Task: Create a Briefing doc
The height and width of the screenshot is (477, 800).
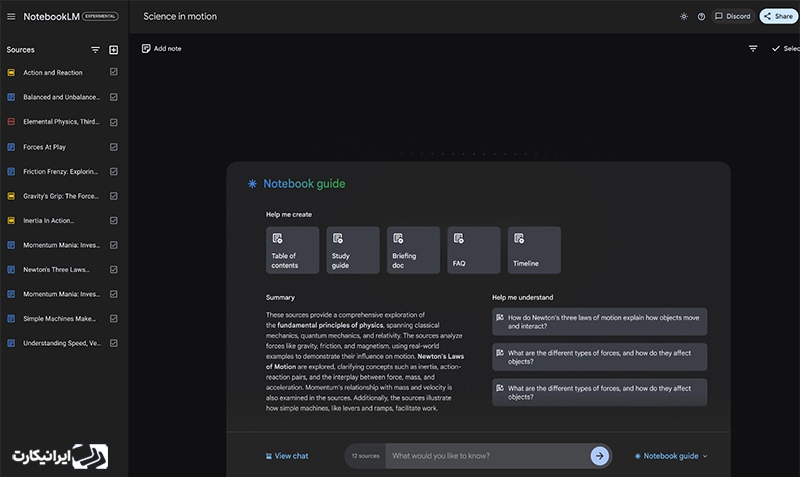Action: [x=413, y=250]
